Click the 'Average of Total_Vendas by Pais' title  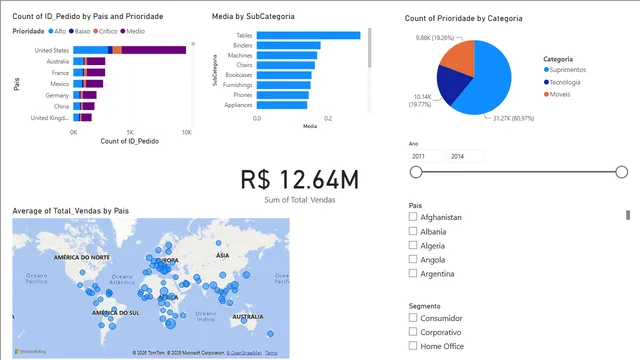71,211
